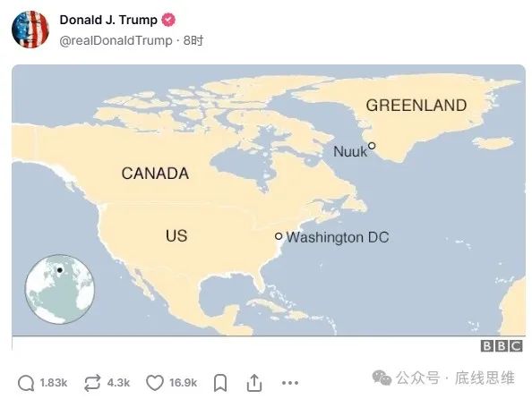This screenshot has width=532, height=399.
Task: Click the Nuuk city marker circle
Action: tap(372, 146)
